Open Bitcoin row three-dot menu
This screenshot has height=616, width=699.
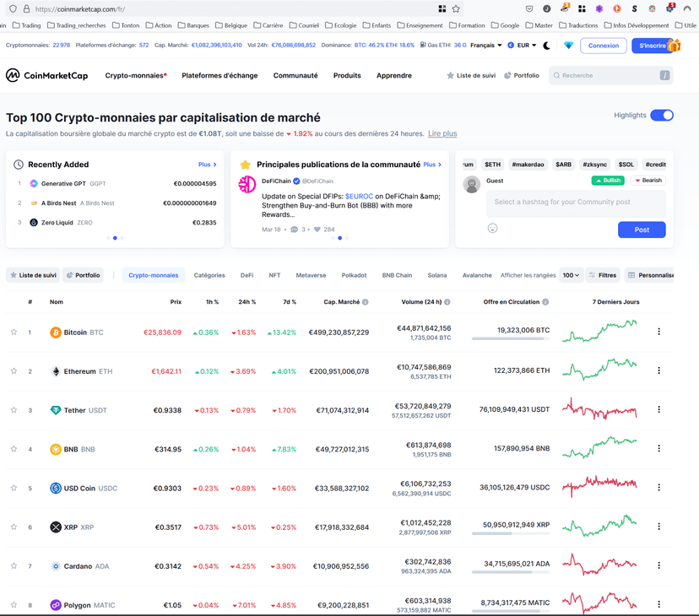pyautogui.click(x=658, y=332)
